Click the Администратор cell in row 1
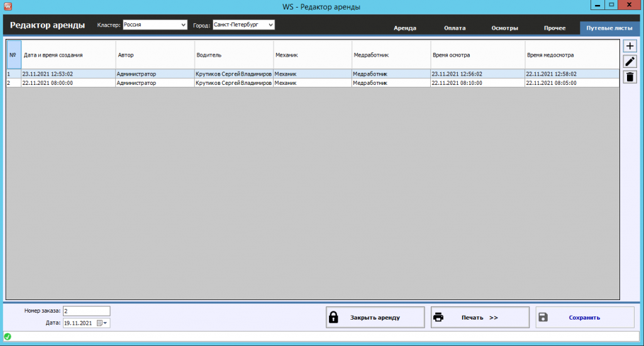The image size is (644, 346). click(155, 74)
